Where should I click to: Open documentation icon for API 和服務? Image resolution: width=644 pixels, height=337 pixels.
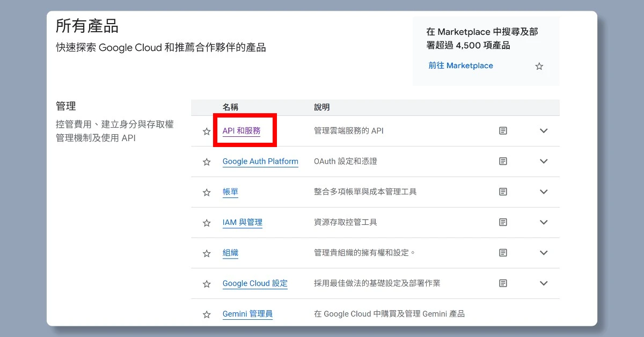coord(503,131)
